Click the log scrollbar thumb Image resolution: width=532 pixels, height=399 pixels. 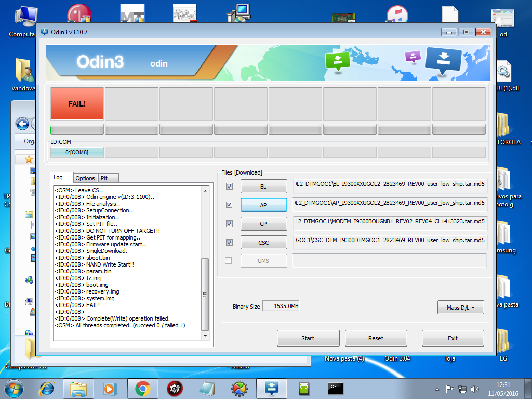click(x=205, y=294)
